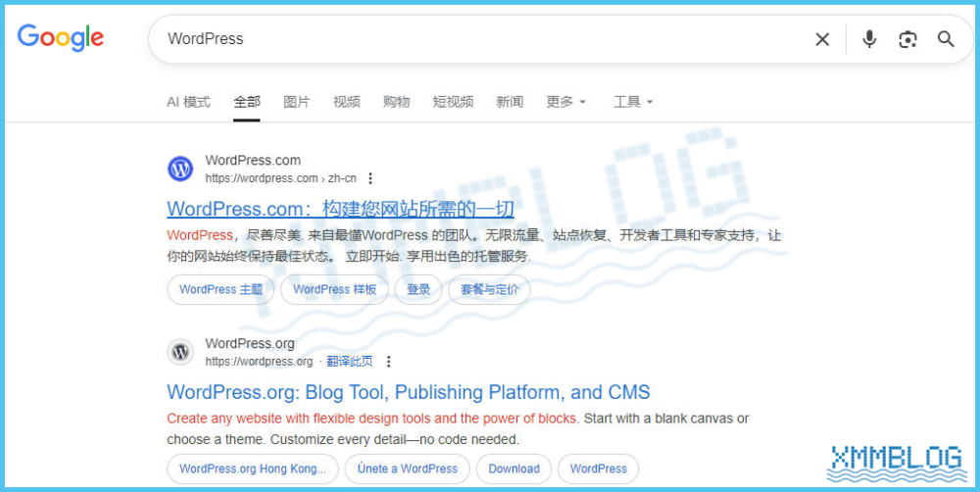
Task: Expand the 工具 dropdown
Action: click(x=632, y=102)
